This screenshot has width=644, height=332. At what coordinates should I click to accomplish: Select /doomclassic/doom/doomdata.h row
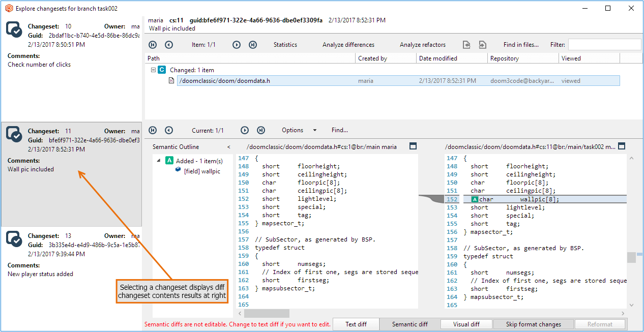(398, 80)
